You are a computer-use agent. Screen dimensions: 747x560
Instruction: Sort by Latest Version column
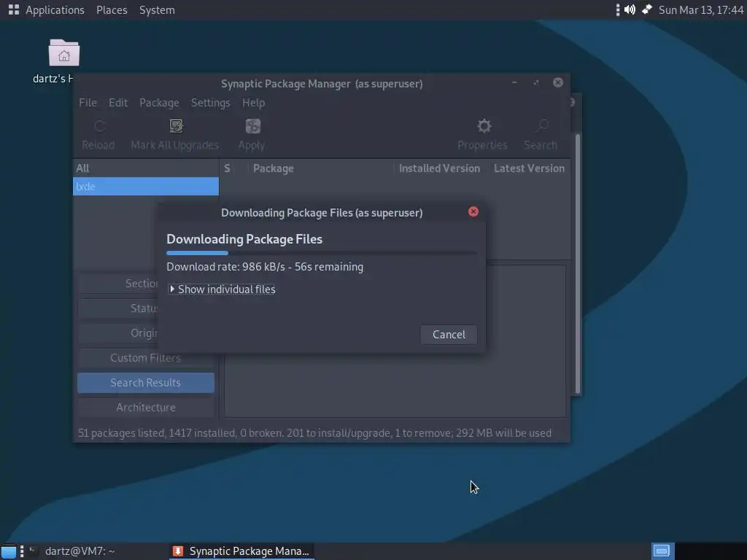(x=529, y=168)
